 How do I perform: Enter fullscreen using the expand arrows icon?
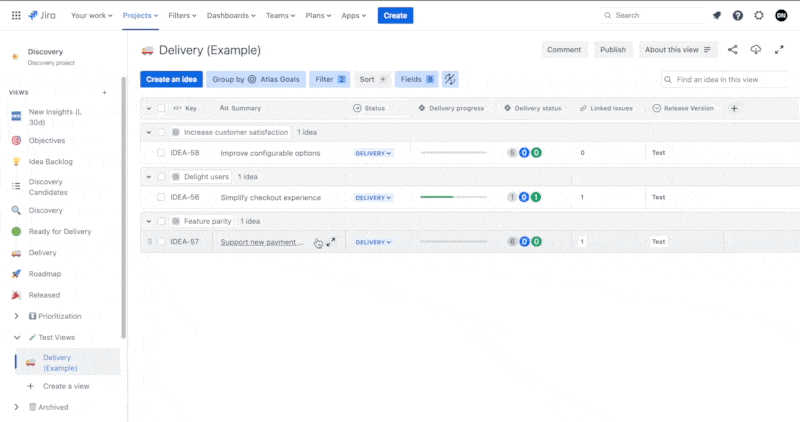point(779,49)
